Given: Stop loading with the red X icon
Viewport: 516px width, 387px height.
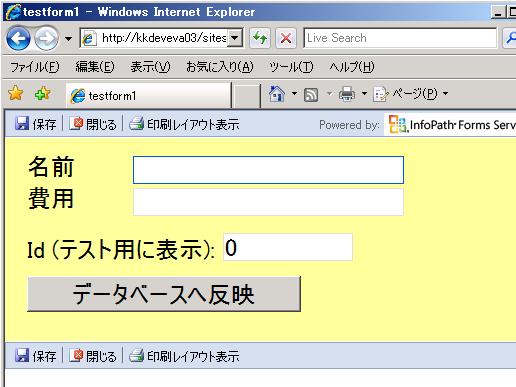Looking at the screenshot, I should point(286,38).
